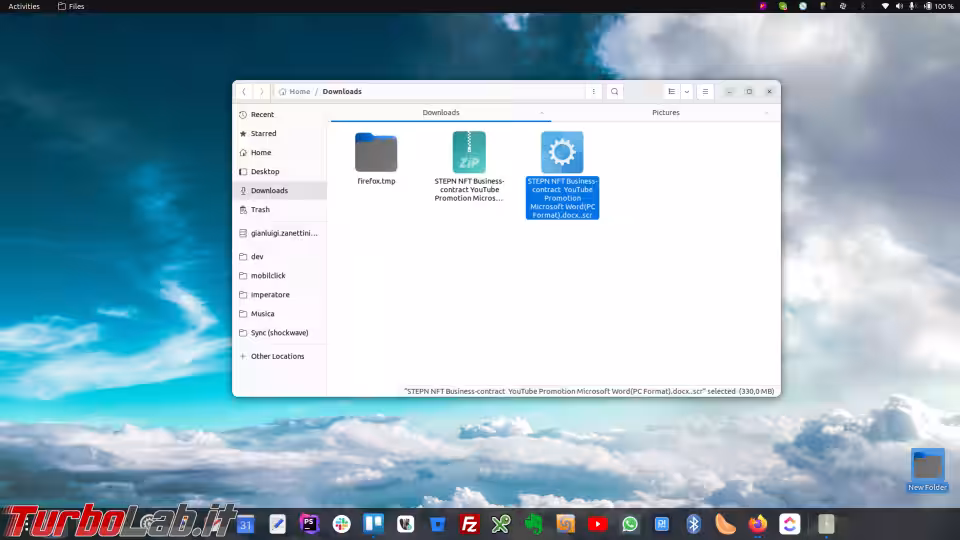Launch FileZilla from the dock
Screen dimensions: 960x540
(x=469, y=524)
